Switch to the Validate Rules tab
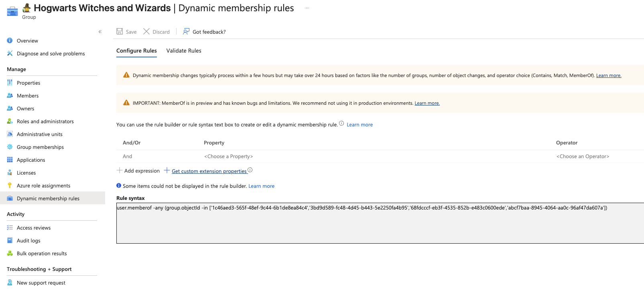This screenshot has height=293, width=644. pos(184,51)
